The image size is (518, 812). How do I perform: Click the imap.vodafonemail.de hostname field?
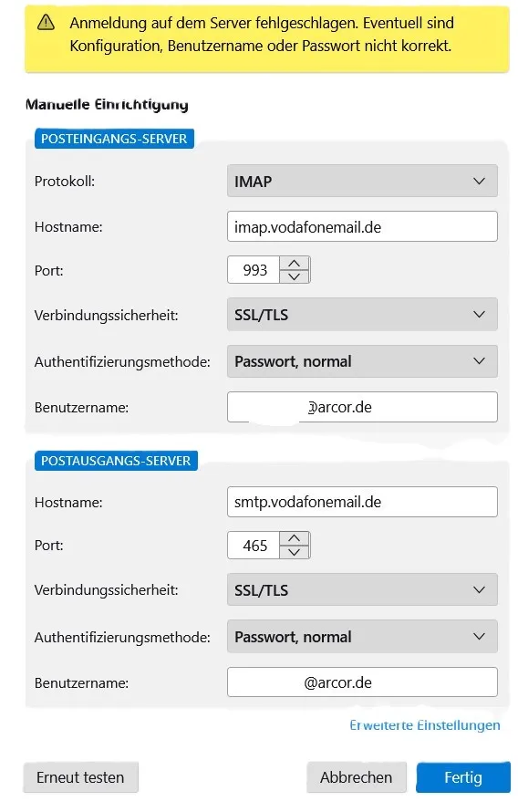point(362,226)
